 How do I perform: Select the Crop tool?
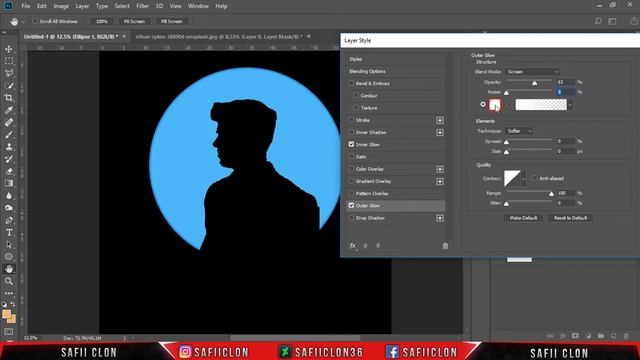[9, 98]
